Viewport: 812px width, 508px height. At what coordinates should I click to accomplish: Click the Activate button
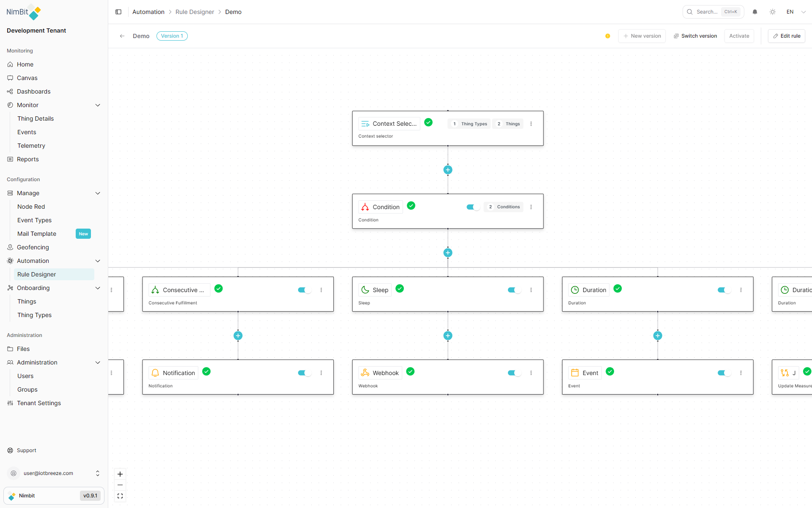[739, 36]
